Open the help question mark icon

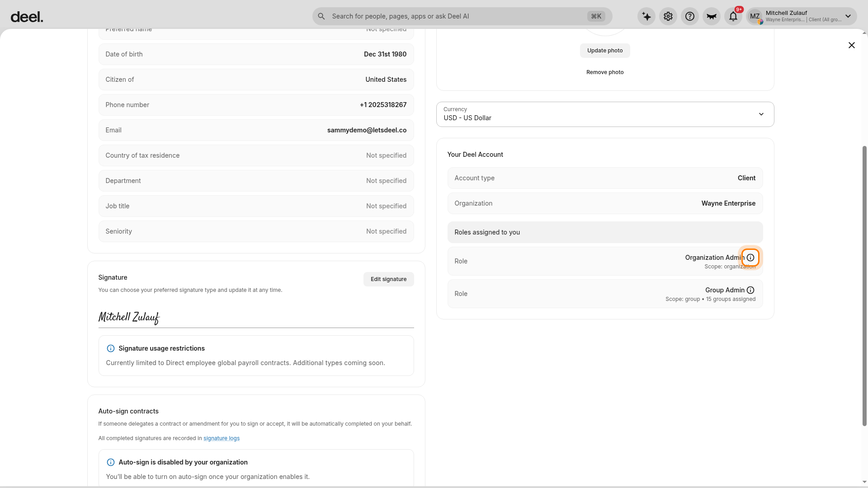tap(690, 16)
